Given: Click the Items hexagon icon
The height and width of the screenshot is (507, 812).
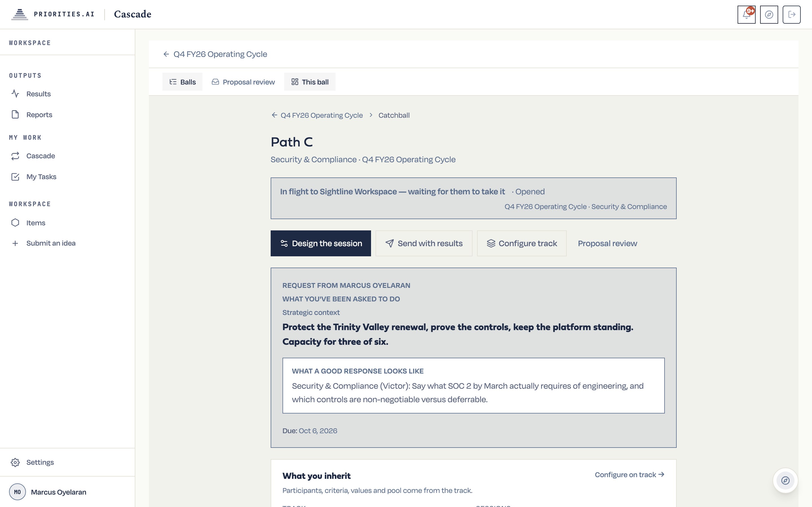Looking at the screenshot, I should (15, 223).
